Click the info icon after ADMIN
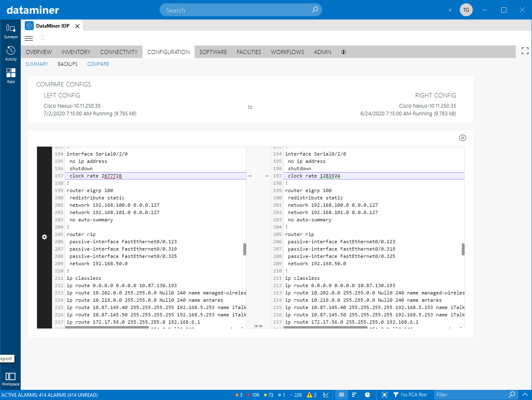 tap(344, 52)
